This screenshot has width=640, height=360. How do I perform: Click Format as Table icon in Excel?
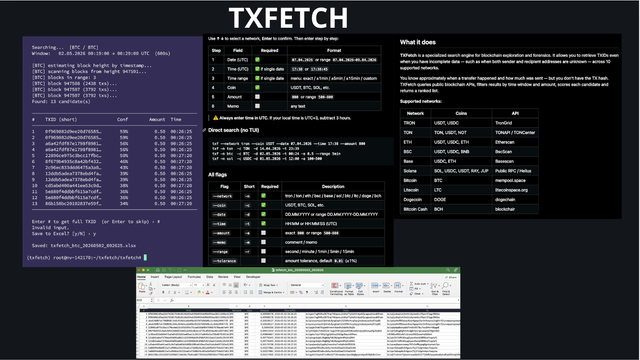point(348,285)
